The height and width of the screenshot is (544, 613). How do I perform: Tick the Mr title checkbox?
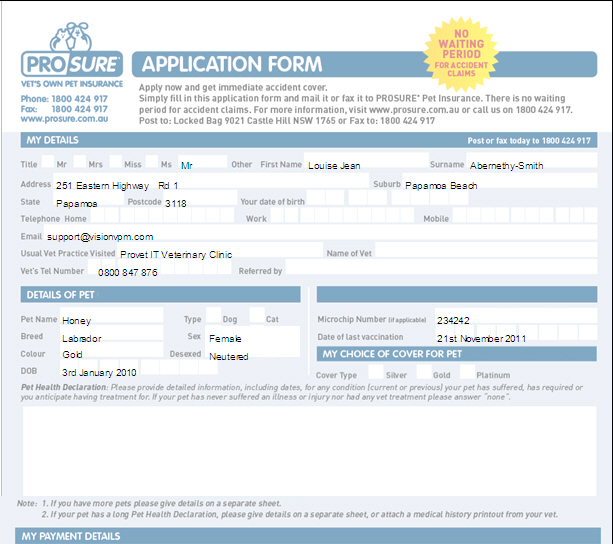coord(48,161)
